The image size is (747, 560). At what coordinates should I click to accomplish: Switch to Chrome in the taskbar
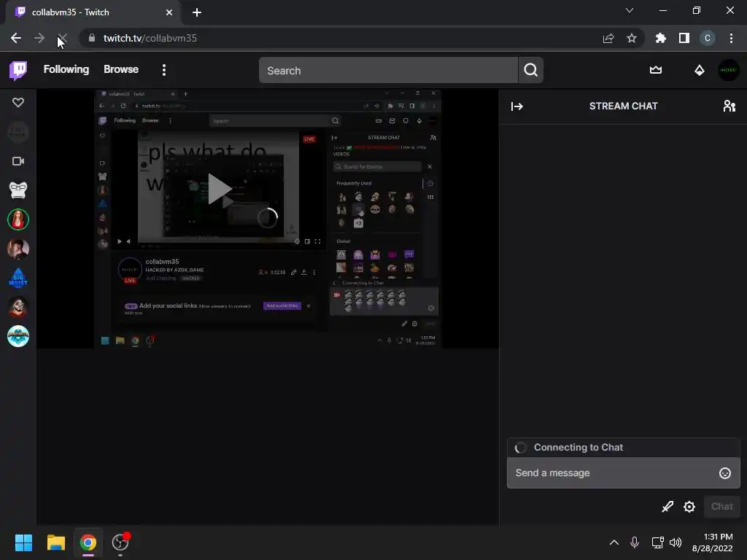point(88,542)
